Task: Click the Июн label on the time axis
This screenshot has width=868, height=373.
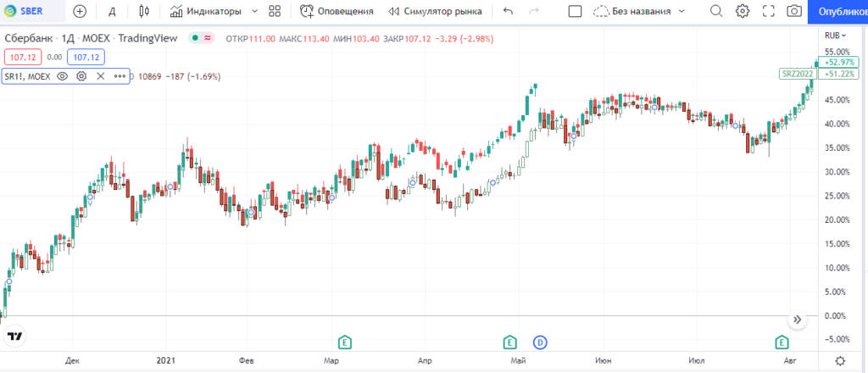Action: click(x=604, y=361)
